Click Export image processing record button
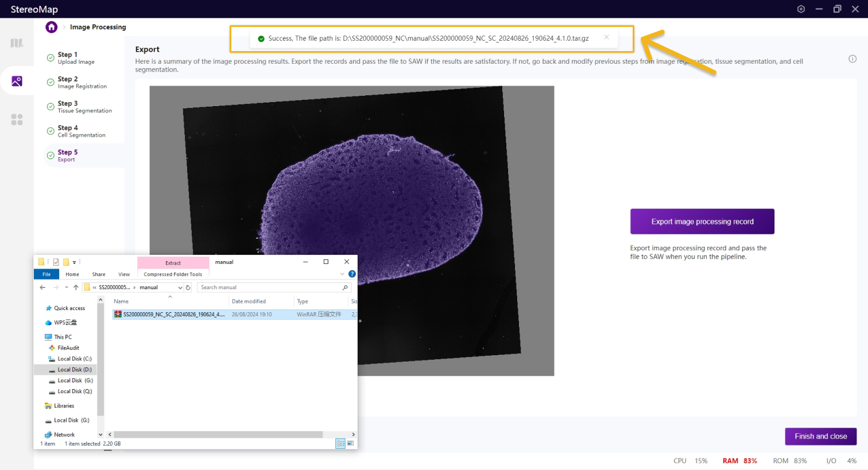 pos(702,222)
